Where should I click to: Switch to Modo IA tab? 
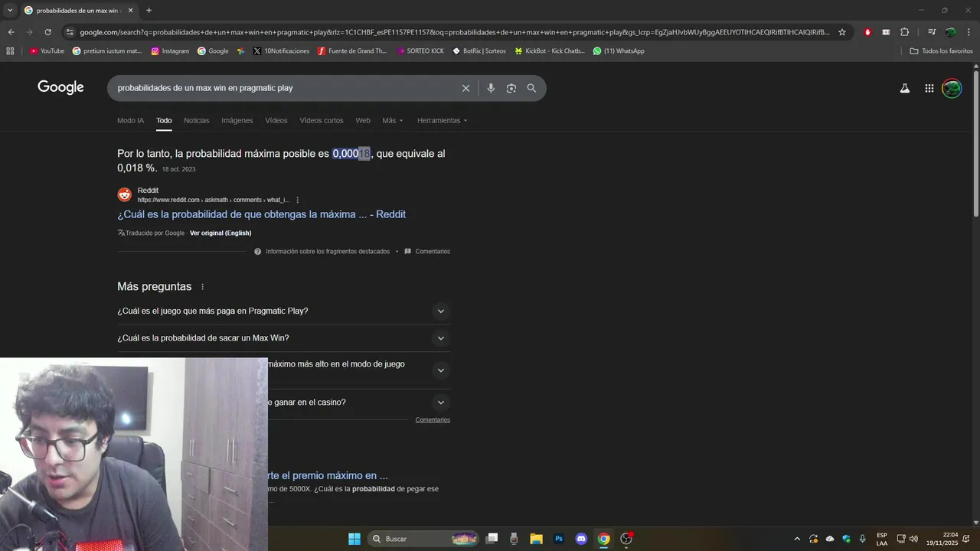coord(130,121)
